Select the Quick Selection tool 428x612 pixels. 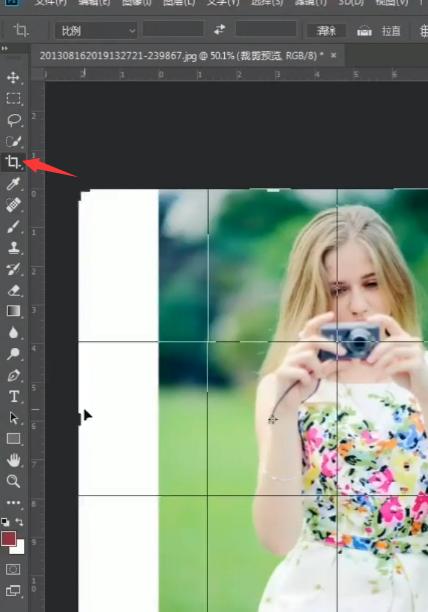tap(13, 141)
